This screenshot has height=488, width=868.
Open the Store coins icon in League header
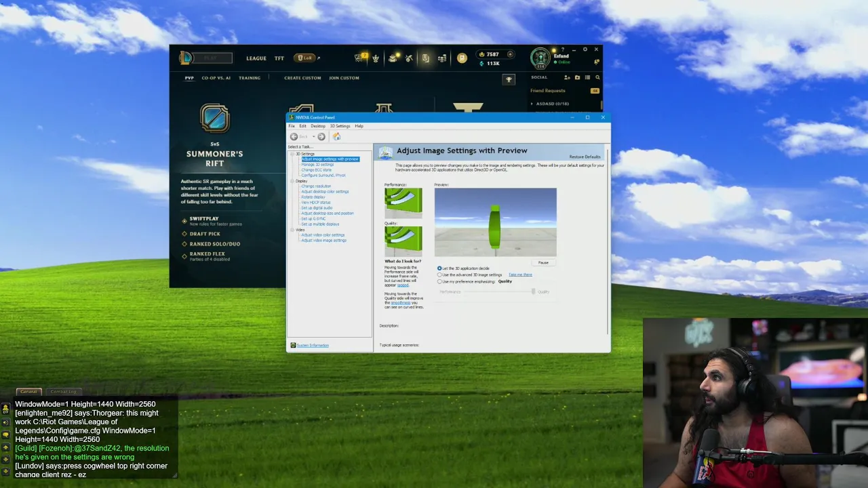(442, 58)
